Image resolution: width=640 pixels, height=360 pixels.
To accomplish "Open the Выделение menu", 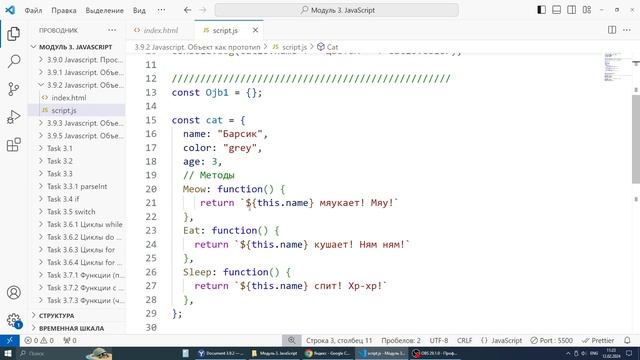I will (x=104, y=11).
